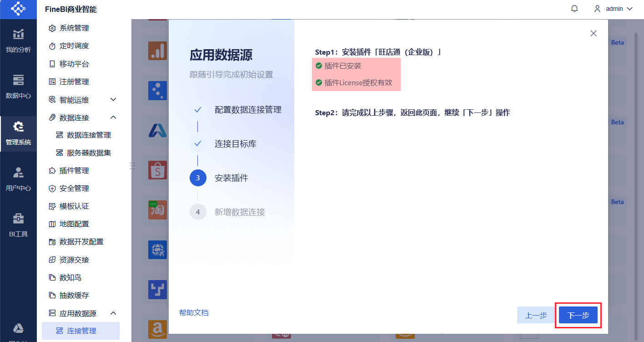Open the admin user dropdown
Image resolution: width=644 pixels, height=342 pixels.
(613, 9)
